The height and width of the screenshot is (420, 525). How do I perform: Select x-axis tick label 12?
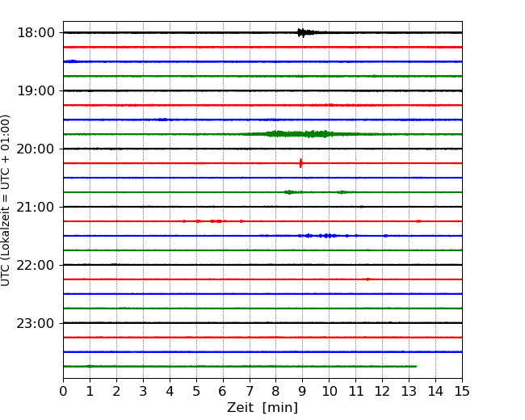(x=382, y=391)
